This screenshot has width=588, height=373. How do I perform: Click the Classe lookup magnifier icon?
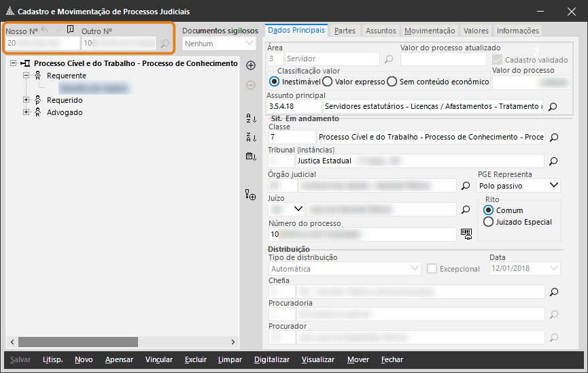coord(553,137)
